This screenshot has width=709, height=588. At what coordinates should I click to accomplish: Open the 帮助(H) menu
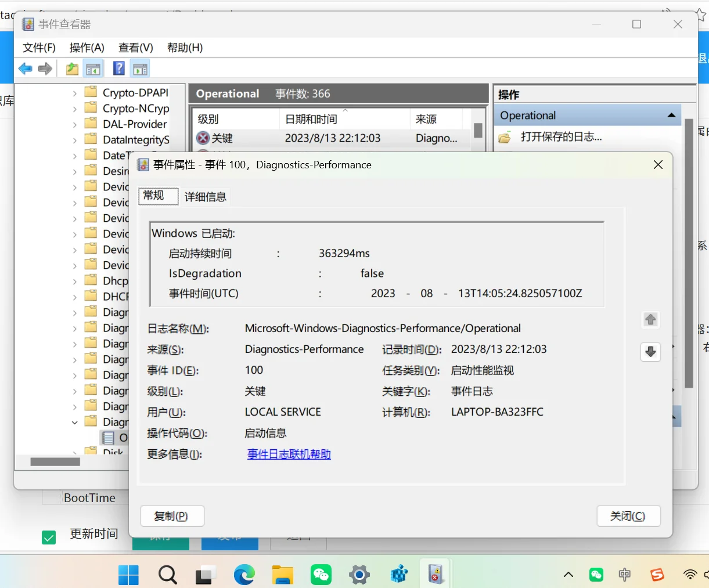click(185, 48)
